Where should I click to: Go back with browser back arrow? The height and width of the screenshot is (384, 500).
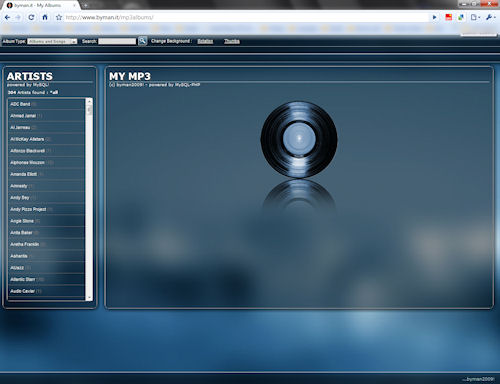pos(7,17)
